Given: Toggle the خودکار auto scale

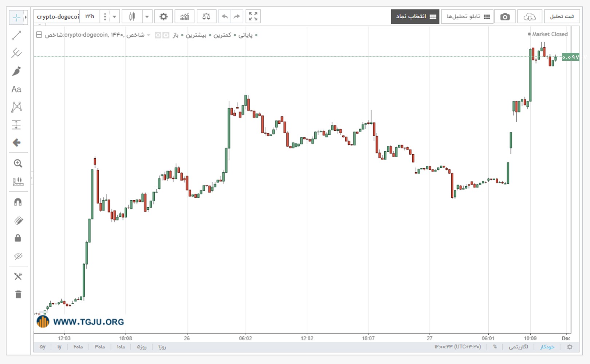Looking at the screenshot, I should [x=547, y=347].
